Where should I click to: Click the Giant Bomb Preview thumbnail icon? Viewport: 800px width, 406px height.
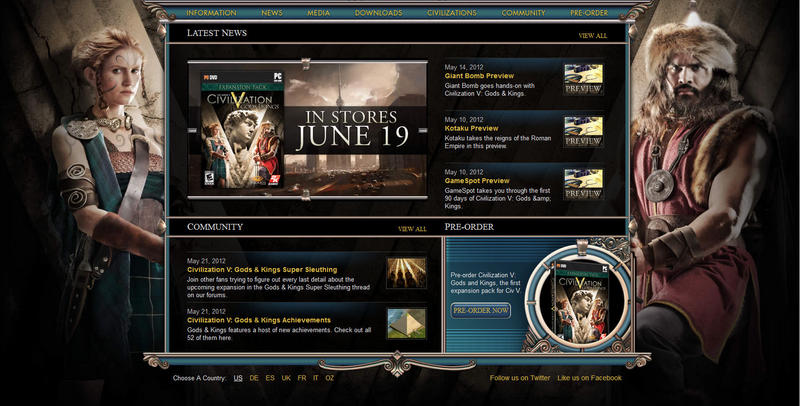tap(583, 80)
